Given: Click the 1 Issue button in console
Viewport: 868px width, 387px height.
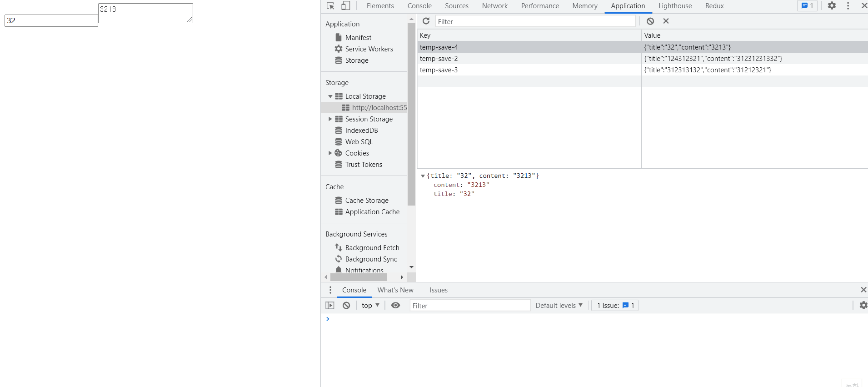Looking at the screenshot, I should tap(615, 306).
